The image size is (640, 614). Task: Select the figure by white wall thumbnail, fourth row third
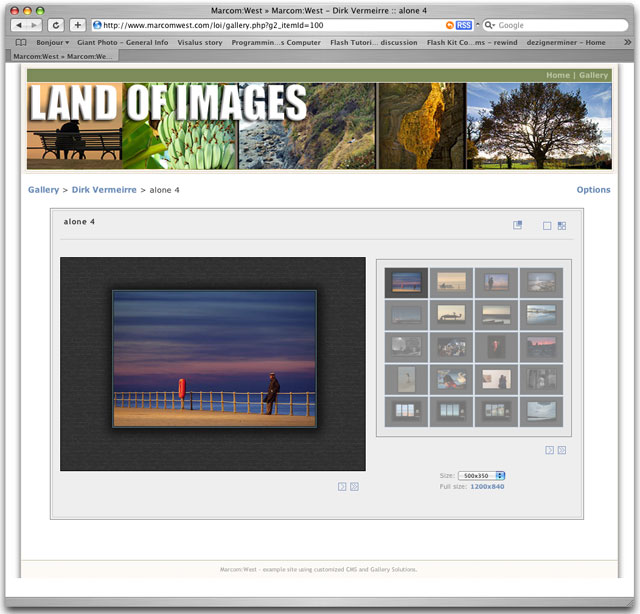click(x=496, y=379)
